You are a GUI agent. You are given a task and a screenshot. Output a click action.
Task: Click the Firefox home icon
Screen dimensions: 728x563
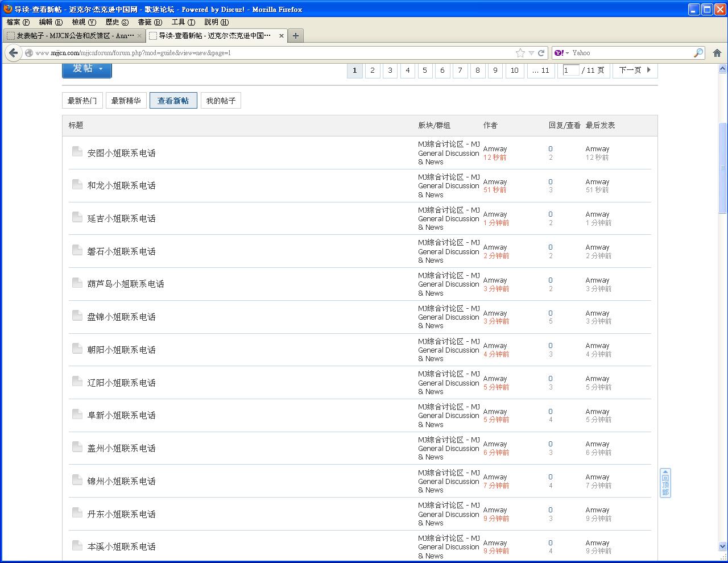click(717, 53)
